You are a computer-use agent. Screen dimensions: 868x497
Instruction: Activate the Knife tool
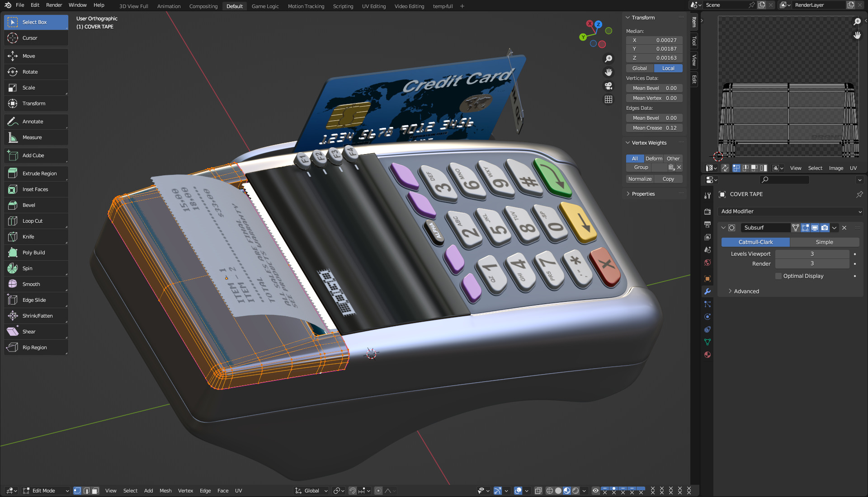coord(36,237)
